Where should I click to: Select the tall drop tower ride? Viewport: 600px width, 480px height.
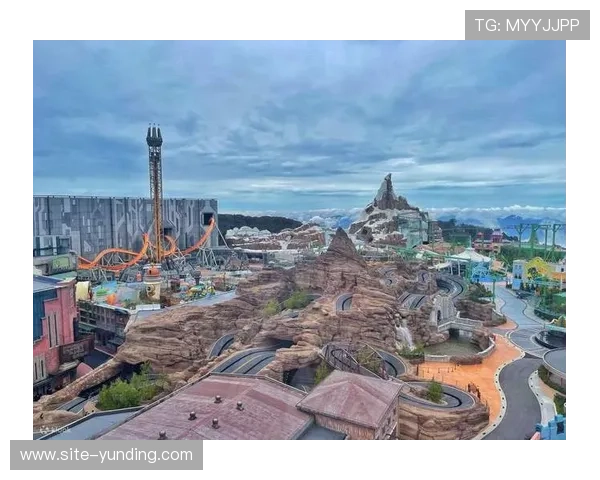pyautogui.click(x=156, y=200)
